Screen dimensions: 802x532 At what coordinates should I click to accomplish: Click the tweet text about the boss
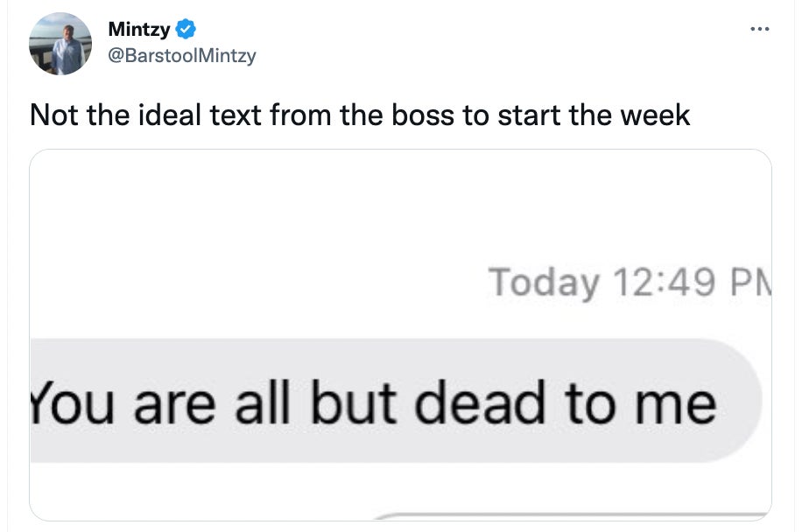pos(360,115)
